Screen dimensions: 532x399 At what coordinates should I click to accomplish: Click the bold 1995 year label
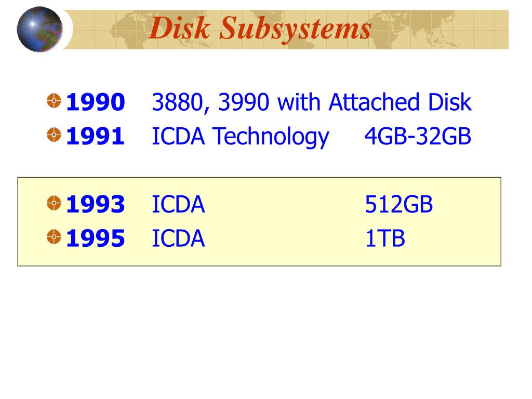click(96, 238)
